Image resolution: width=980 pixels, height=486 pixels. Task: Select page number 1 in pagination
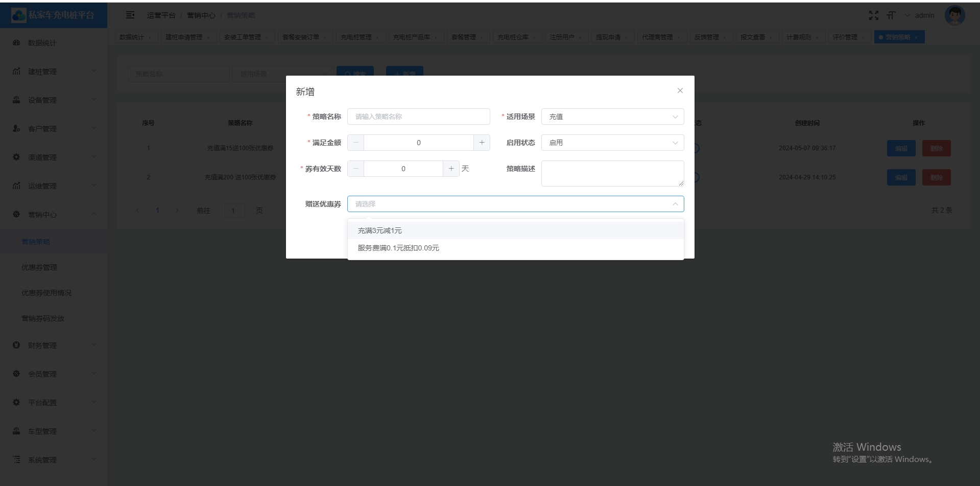(157, 210)
